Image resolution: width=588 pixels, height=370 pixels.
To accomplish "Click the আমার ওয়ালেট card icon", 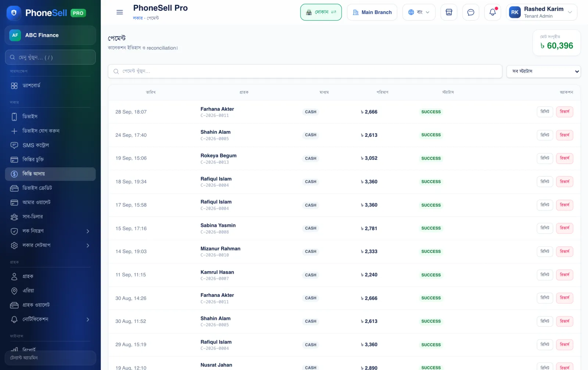I will [x=14, y=203].
